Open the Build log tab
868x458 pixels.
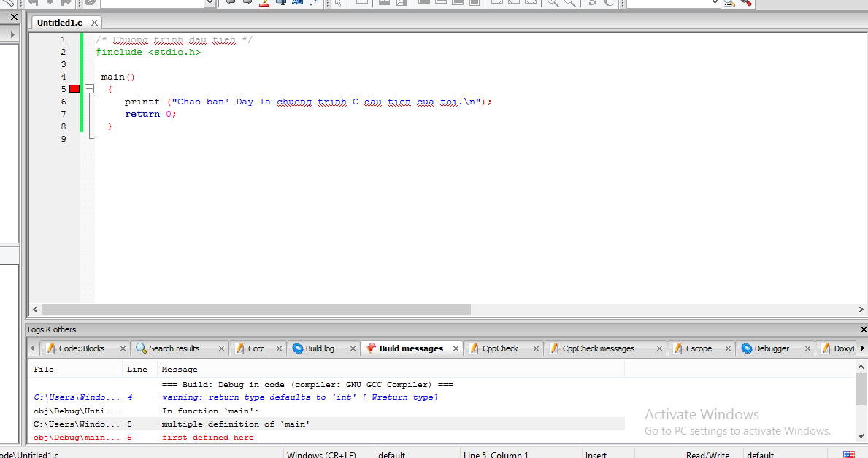[x=321, y=348]
